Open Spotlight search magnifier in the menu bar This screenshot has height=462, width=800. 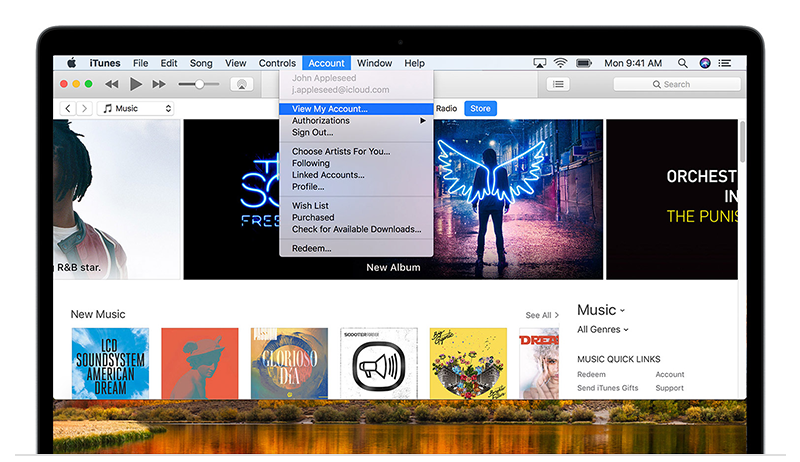pyautogui.click(x=681, y=63)
